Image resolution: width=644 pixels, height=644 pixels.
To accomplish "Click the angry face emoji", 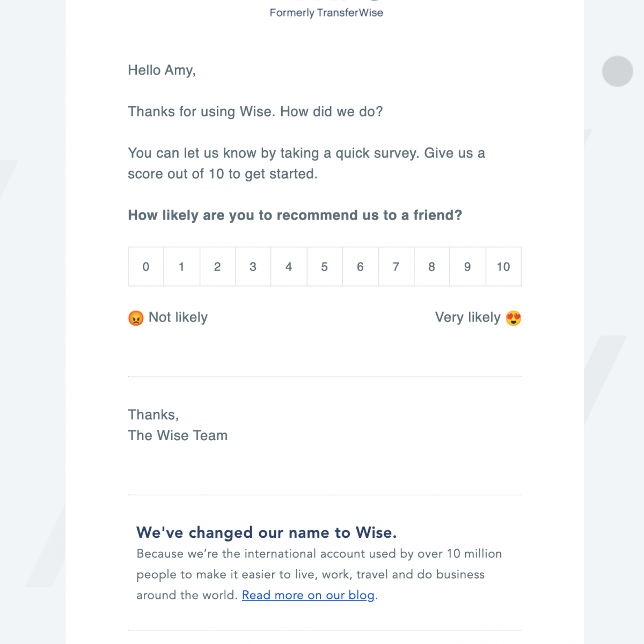I will [136, 318].
